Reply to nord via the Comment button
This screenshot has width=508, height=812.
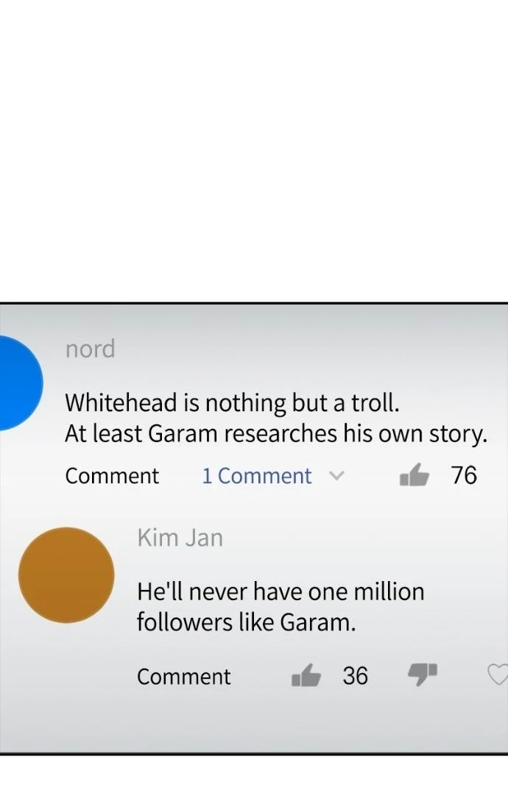click(112, 475)
